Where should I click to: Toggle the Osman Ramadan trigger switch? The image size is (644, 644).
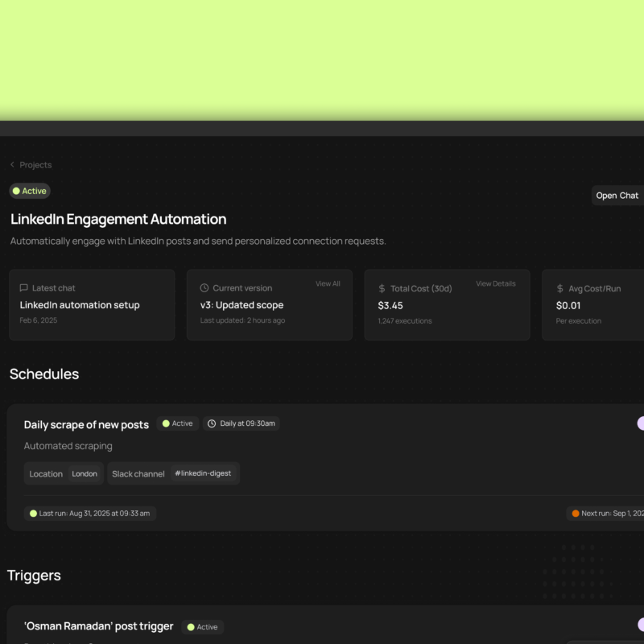click(x=641, y=625)
